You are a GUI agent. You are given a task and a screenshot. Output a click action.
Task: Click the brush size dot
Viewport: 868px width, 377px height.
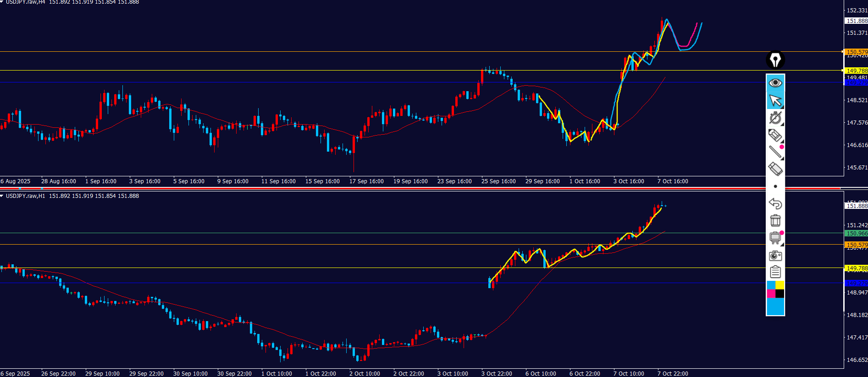(775, 186)
